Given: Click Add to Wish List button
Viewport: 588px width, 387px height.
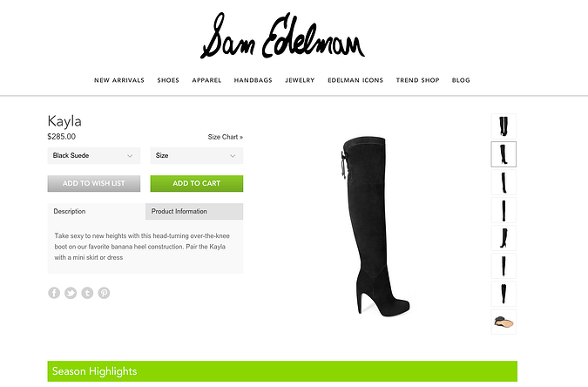Looking at the screenshot, I should point(94,184).
